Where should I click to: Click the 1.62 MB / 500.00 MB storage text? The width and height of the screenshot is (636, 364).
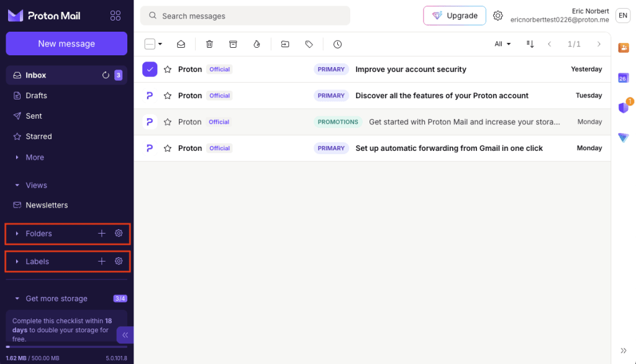[32, 358]
